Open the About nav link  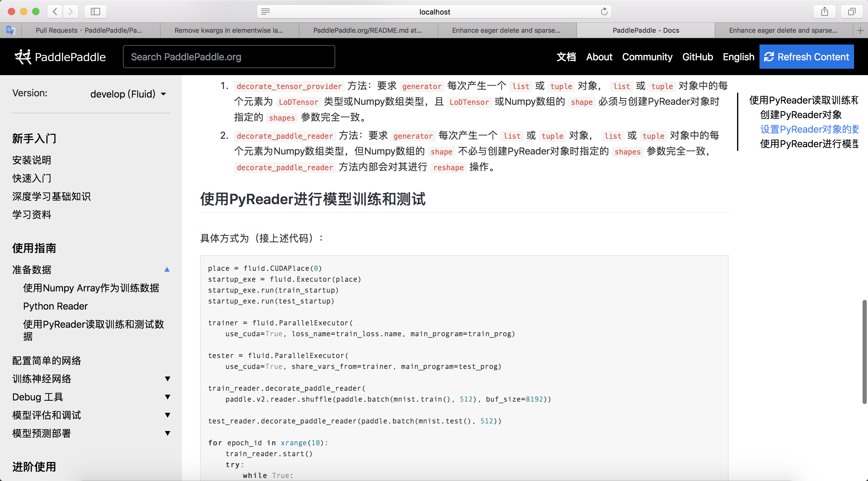coord(599,57)
